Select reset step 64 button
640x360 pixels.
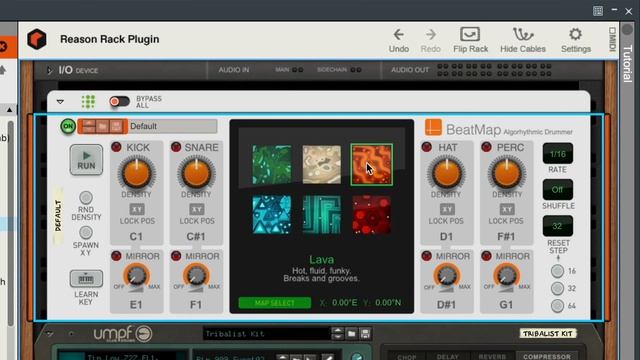point(557,306)
